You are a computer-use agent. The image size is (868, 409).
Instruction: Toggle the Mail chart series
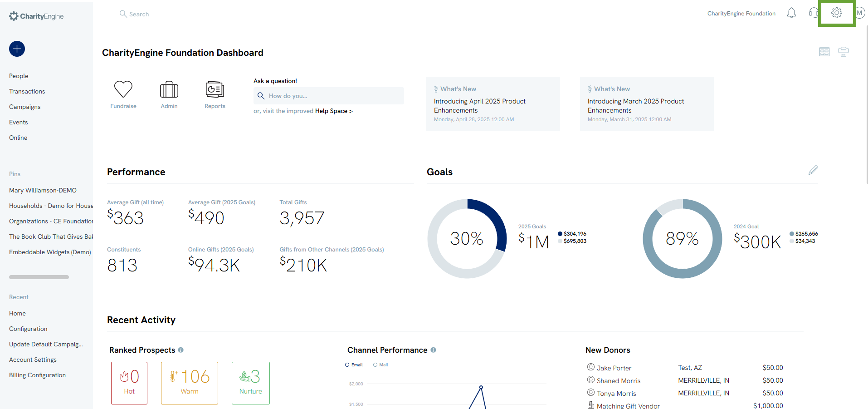pos(380,365)
